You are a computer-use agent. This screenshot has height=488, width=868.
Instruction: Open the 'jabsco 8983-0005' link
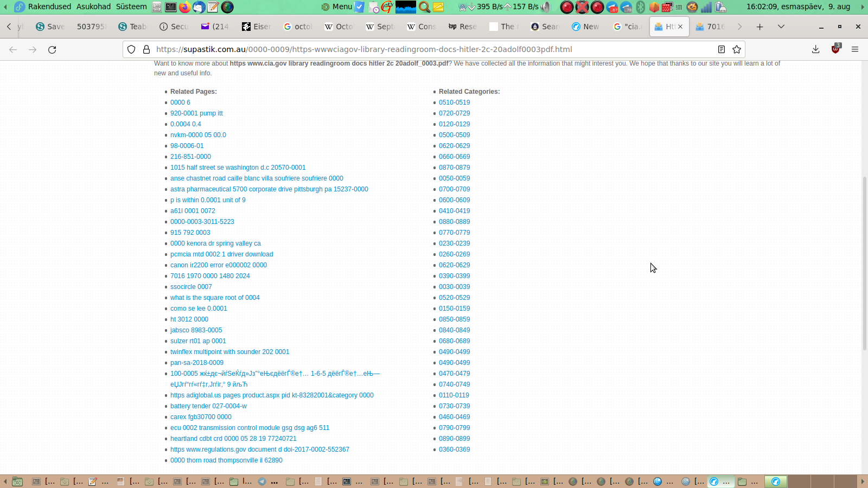[196, 330]
